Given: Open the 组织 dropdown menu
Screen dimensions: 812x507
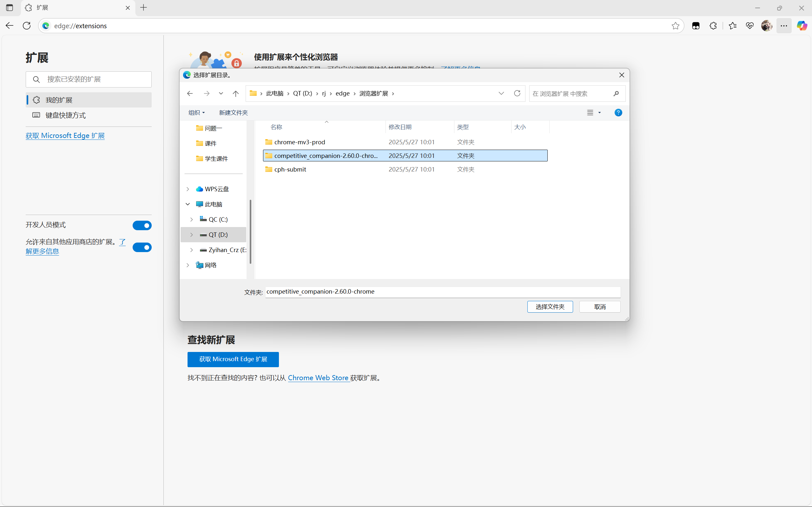Looking at the screenshot, I should 196,113.
